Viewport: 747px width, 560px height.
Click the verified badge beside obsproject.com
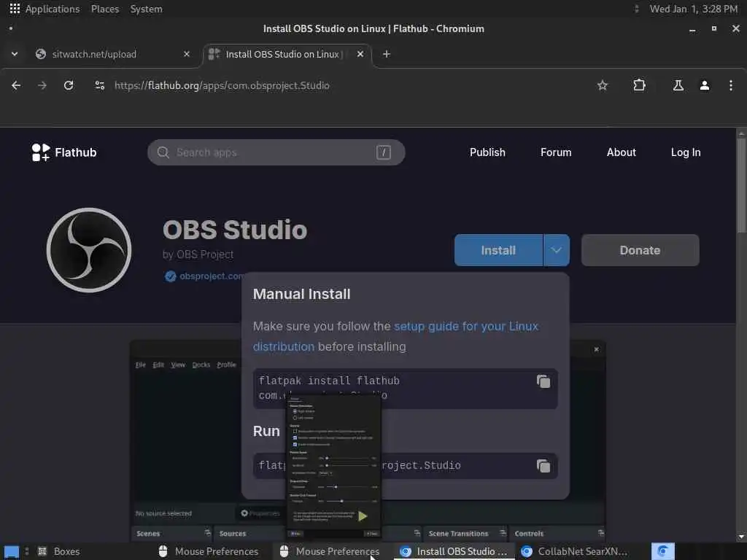[x=170, y=276]
